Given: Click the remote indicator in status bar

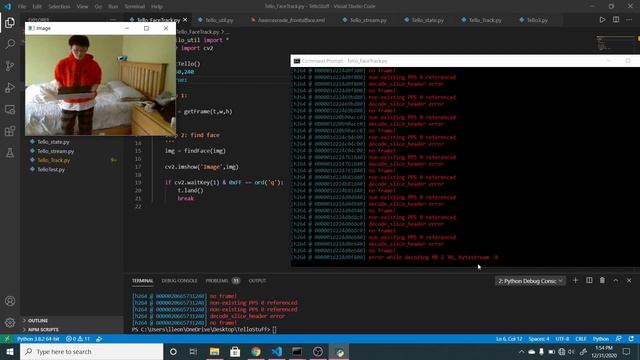Looking at the screenshot, I should pos(7,339).
